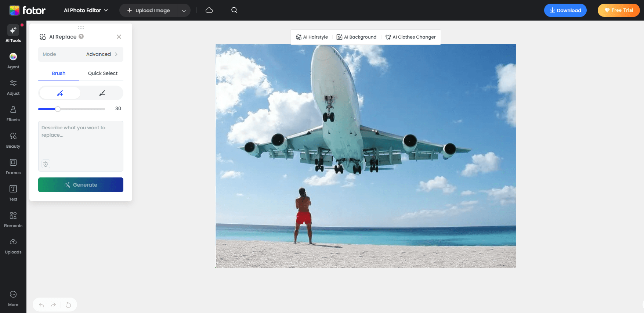This screenshot has height=313, width=644.
Task: Click the cloud save icon
Action: click(x=209, y=10)
